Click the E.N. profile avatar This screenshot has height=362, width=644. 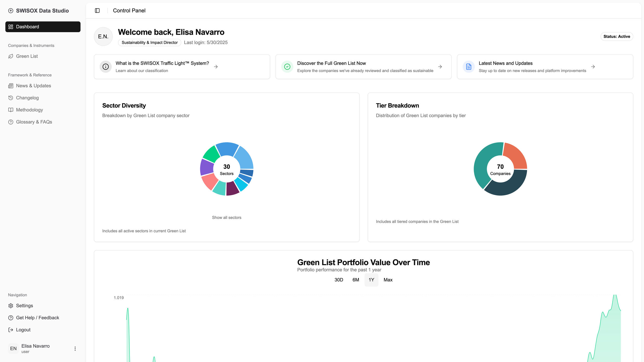click(103, 37)
